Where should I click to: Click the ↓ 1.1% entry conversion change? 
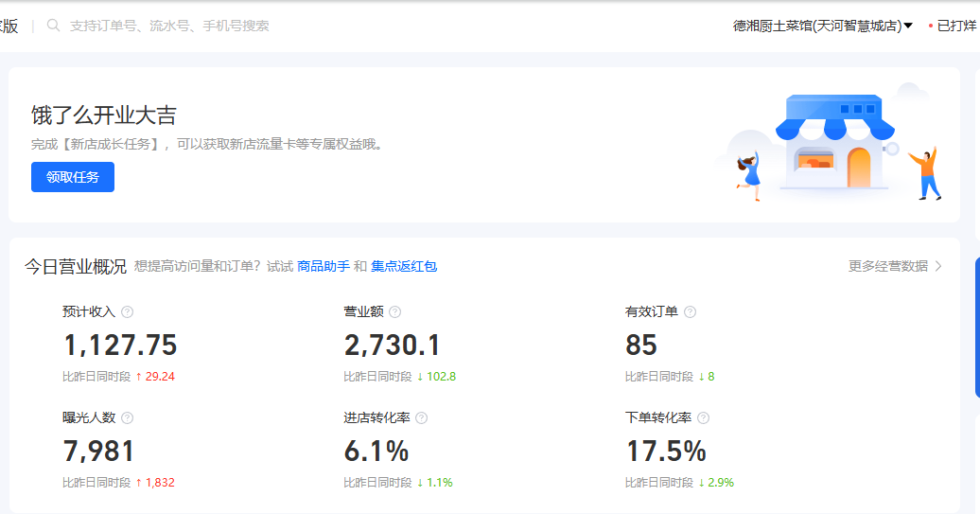[434, 483]
